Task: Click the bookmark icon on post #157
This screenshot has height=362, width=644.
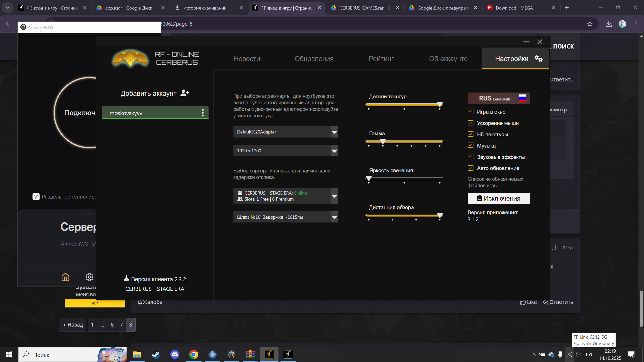Action: pyautogui.click(x=553, y=248)
